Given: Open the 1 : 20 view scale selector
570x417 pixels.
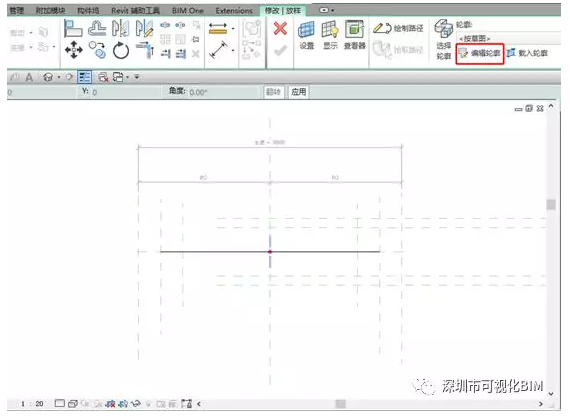Looking at the screenshot, I should click(32, 404).
